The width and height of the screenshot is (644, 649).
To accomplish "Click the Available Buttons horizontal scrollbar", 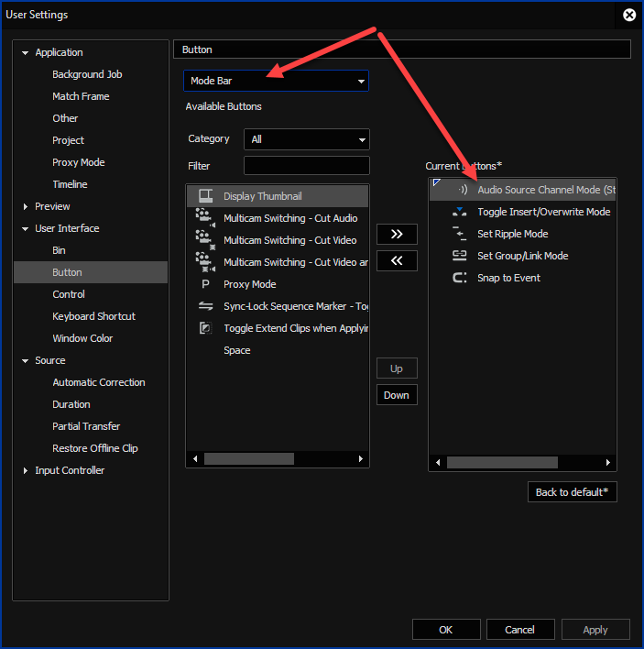I will click(248, 458).
